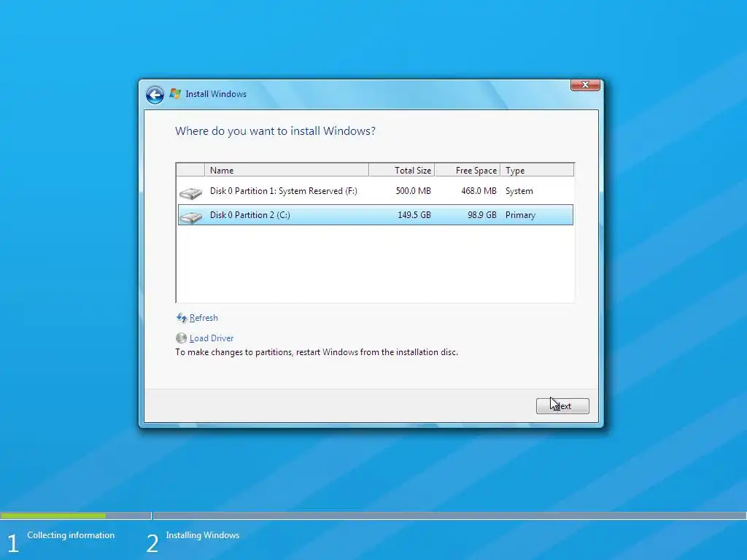This screenshot has width=747, height=560.
Task: Select Disk 0 Partition 1: System Reserved (F:)
Action: pyautogui.click(x=376, y=191)
